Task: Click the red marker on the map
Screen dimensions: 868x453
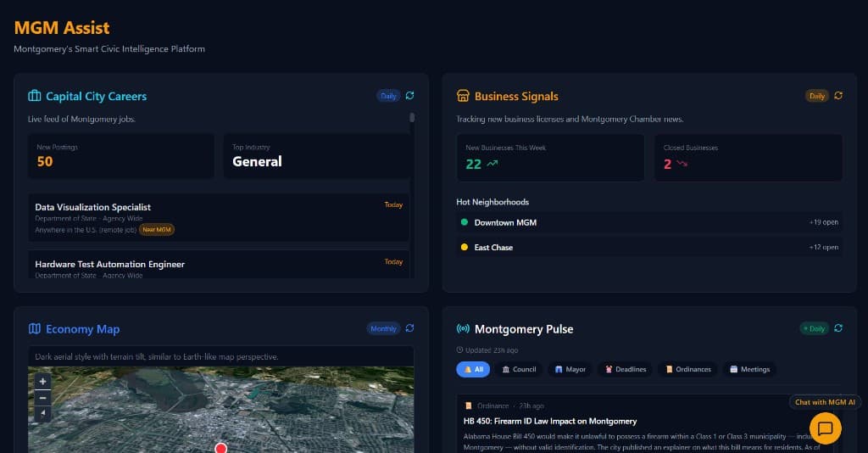Action: (x=221, y=448)
